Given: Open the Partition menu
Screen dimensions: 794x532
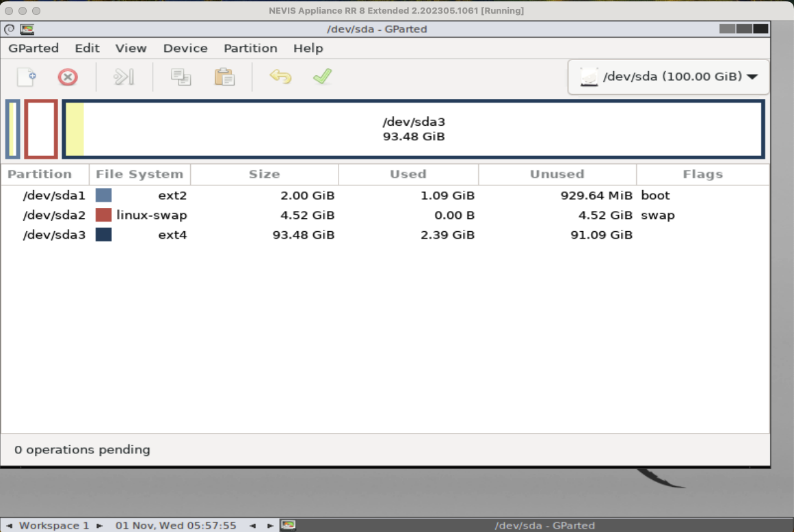Looking at the screenshot, I should pos(250,48).
